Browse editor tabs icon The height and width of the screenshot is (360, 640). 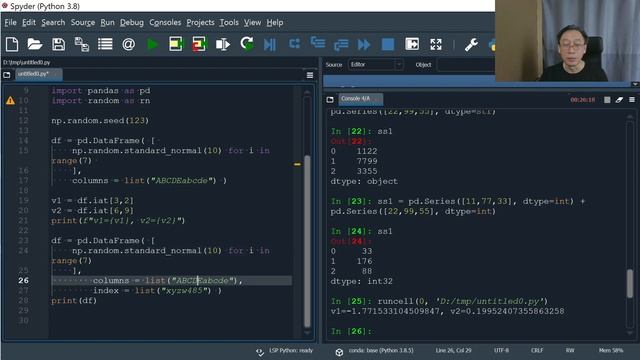[x=7, y=75]
